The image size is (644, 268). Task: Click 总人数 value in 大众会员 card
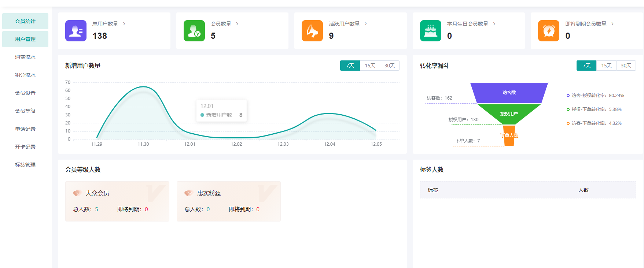click(x=97, y=209)
